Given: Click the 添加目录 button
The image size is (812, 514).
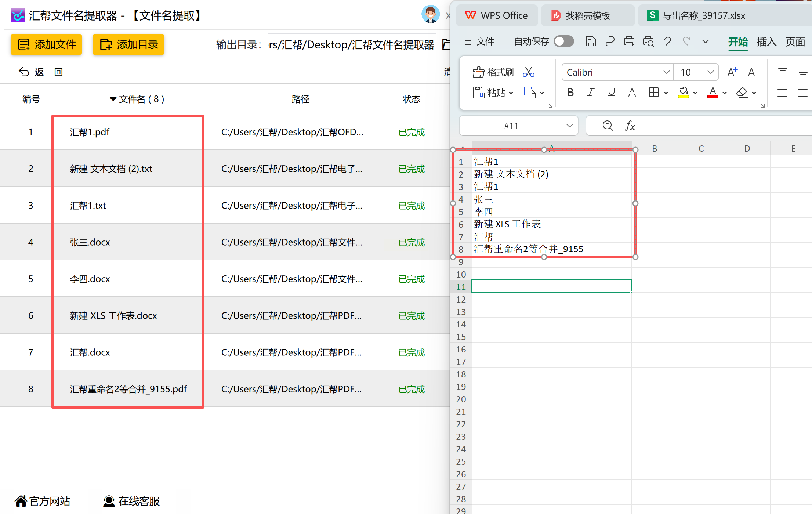Looking at the screenshot, I should coord(128,44).
